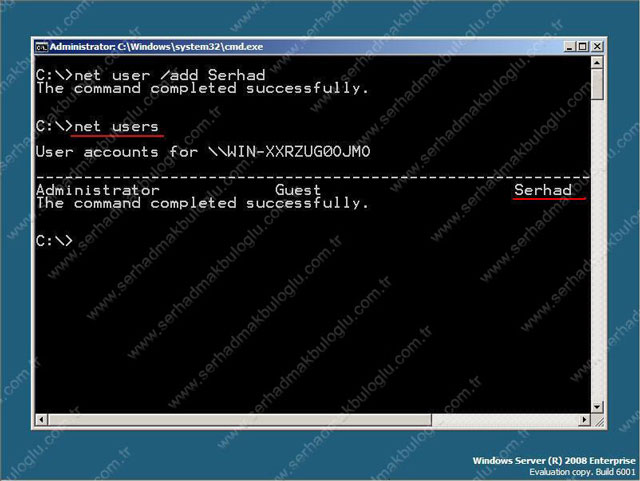640x481 pixels.
Task: Click the horizontal scrollbar right arrow
Action: click(x=583, y=420)
